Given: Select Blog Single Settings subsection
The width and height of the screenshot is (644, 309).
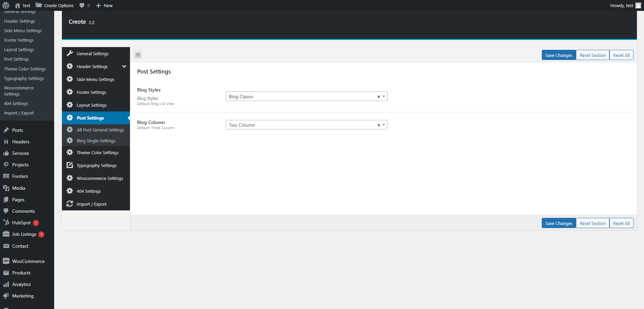Looking at the screenshot, I should (x=96, y=141).
